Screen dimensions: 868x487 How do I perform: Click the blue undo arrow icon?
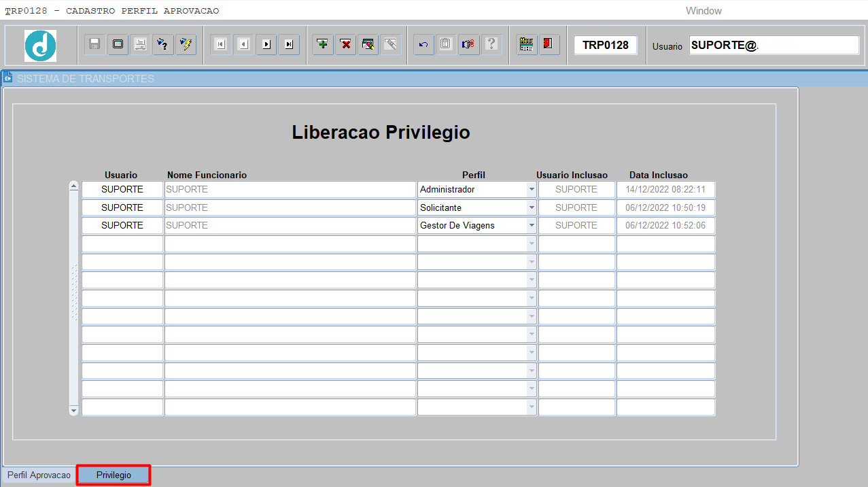point(423,44)
